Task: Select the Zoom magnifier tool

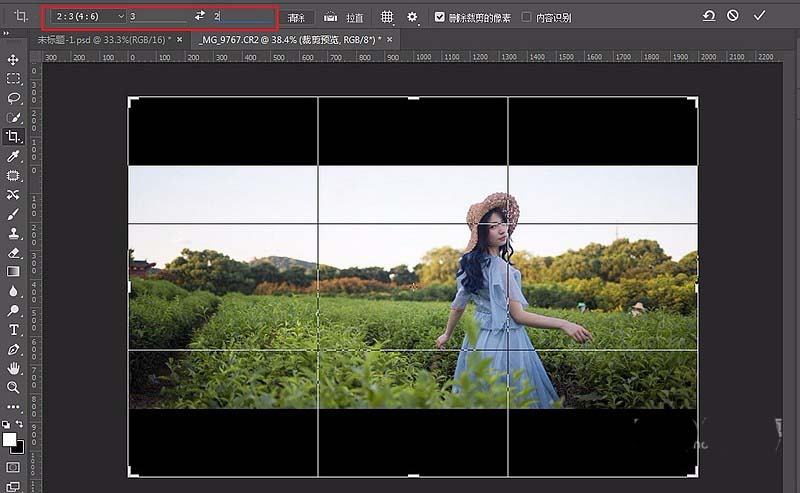Action: coord(13,387)
